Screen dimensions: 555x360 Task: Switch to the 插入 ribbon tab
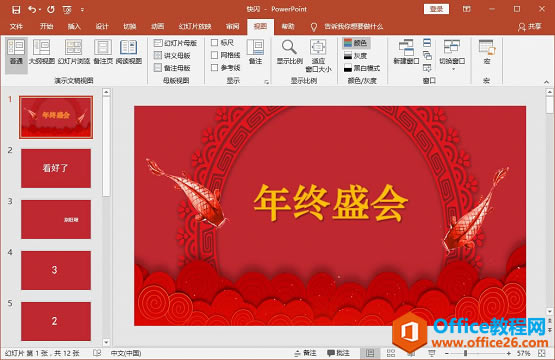pyautogui.click(x=74, y=27)
